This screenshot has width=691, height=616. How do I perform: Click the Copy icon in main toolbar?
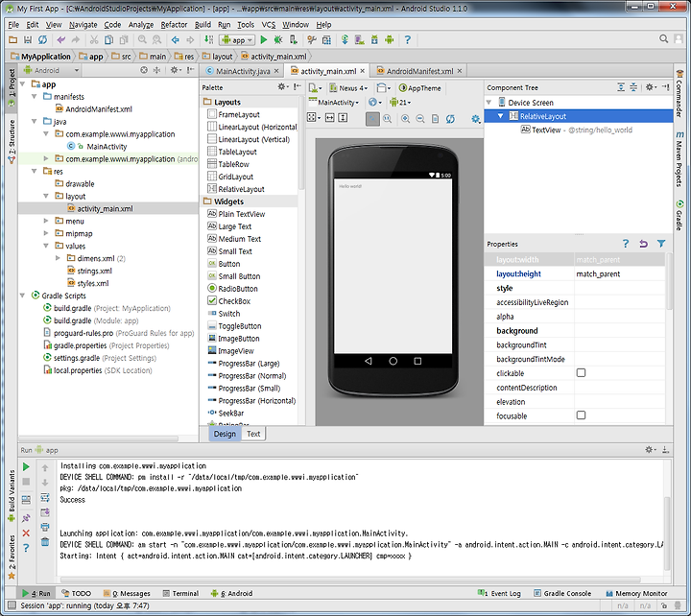(108, 39)
